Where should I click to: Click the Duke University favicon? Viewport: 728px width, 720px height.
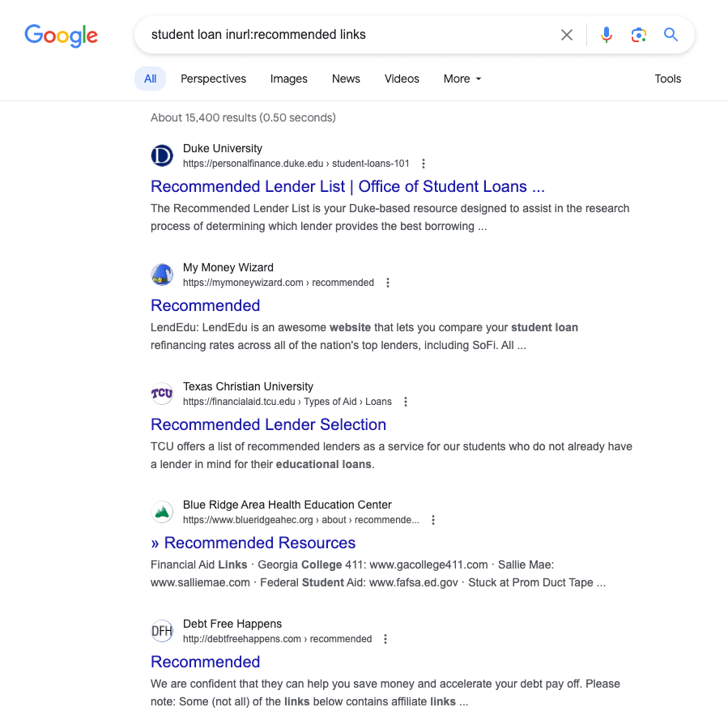pyautogui.click(x=162, y=155)
